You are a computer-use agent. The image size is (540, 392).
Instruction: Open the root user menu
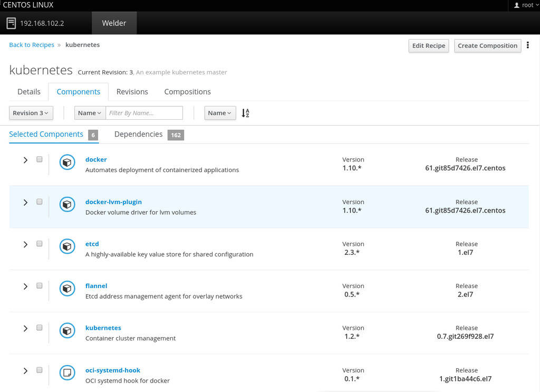[x=524, y=5]
